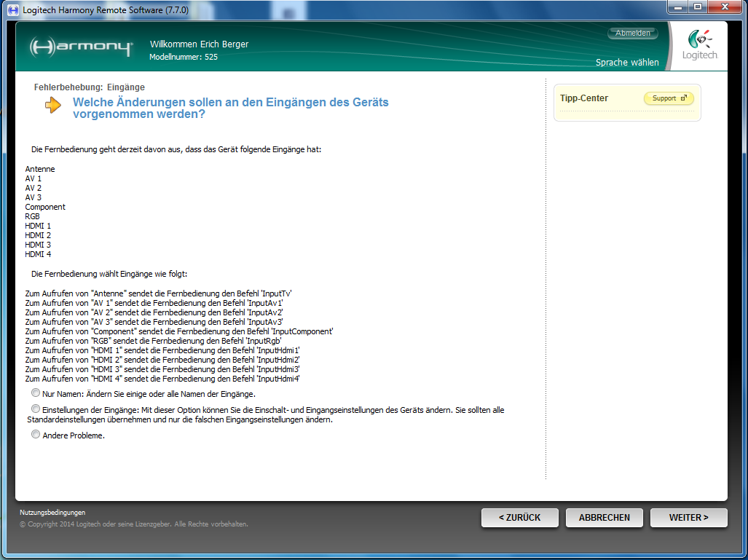
Task: Open Support from the Tipp-Center
Action: (669, 98)
